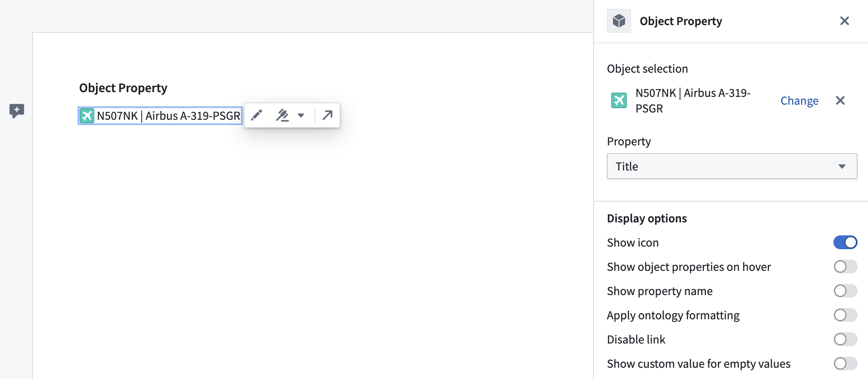868x379 pixels.
Task: Click the airplane icon in Object selection
Action: point(619,100)
